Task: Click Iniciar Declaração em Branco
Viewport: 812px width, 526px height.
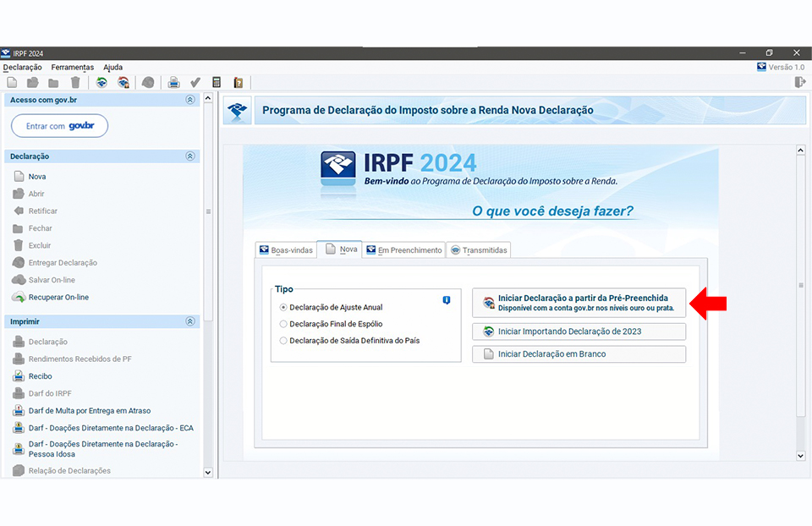Action: (x=579, y=354)
